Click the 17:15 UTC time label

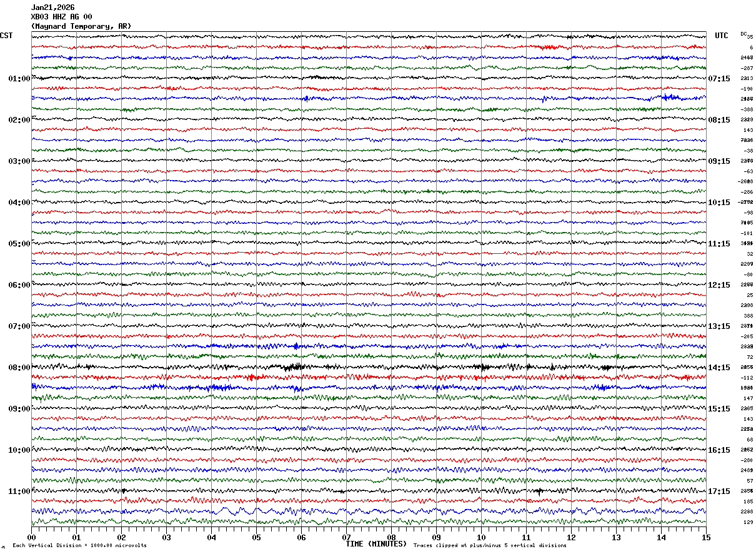coord(719,491)
